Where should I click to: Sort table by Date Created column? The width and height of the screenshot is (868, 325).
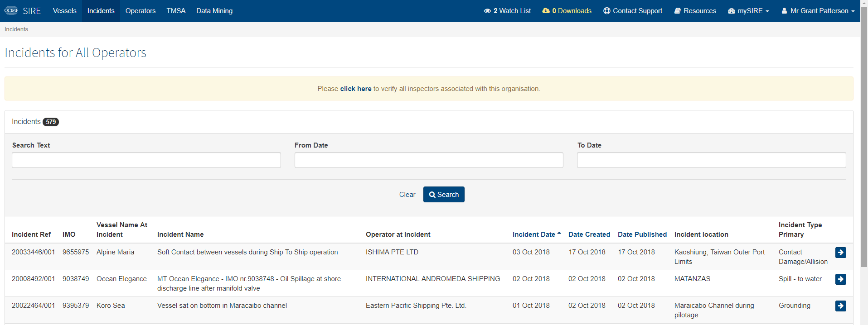point(589,234)
